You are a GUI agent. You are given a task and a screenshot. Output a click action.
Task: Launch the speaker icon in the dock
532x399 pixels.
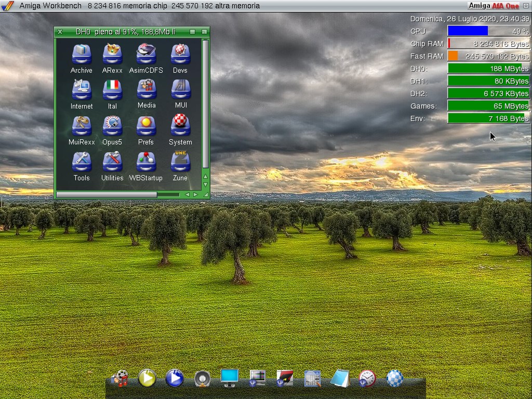202,379
